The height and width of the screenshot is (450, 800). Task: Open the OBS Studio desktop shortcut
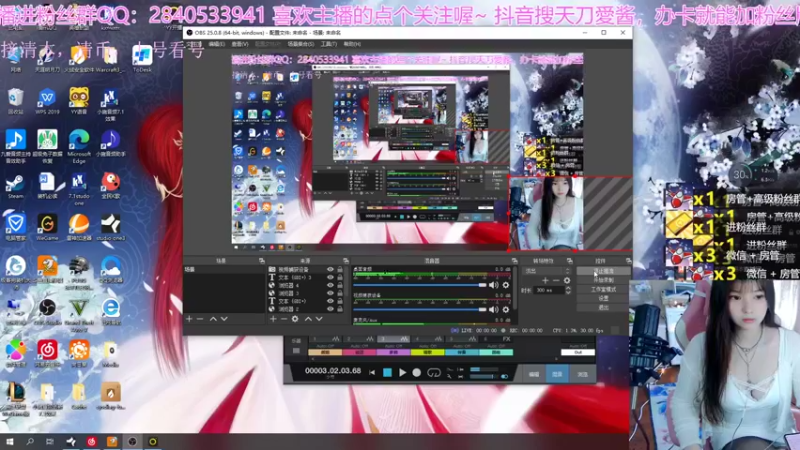[x=47, y=312]
